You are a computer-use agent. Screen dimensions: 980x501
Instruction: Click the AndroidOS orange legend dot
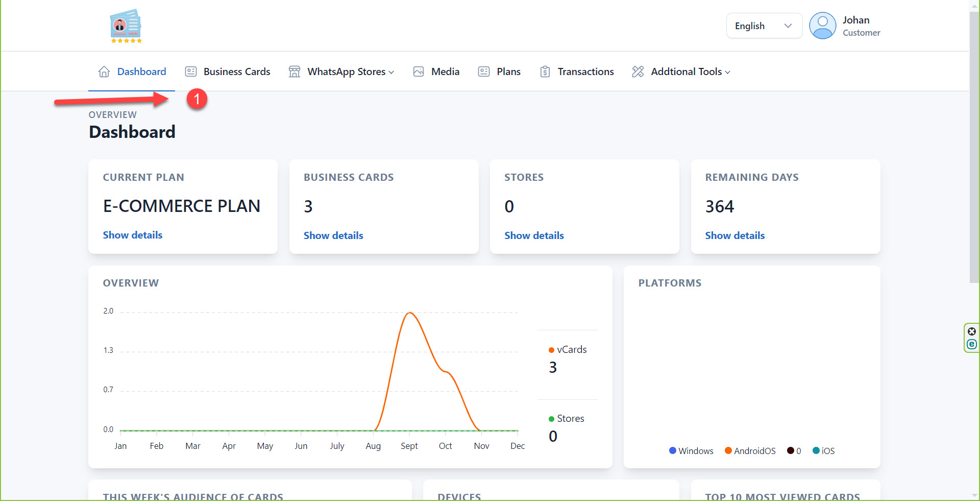click(728, 450)
